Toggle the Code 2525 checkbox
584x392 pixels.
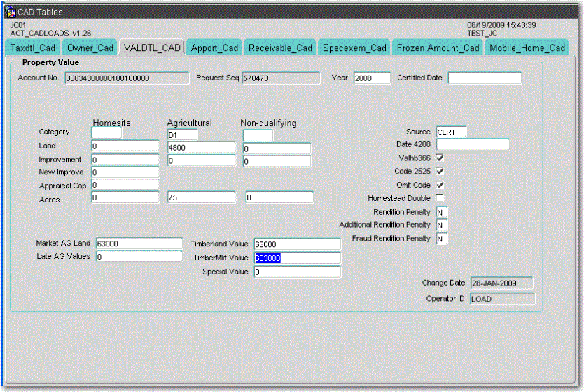[440, 171]
